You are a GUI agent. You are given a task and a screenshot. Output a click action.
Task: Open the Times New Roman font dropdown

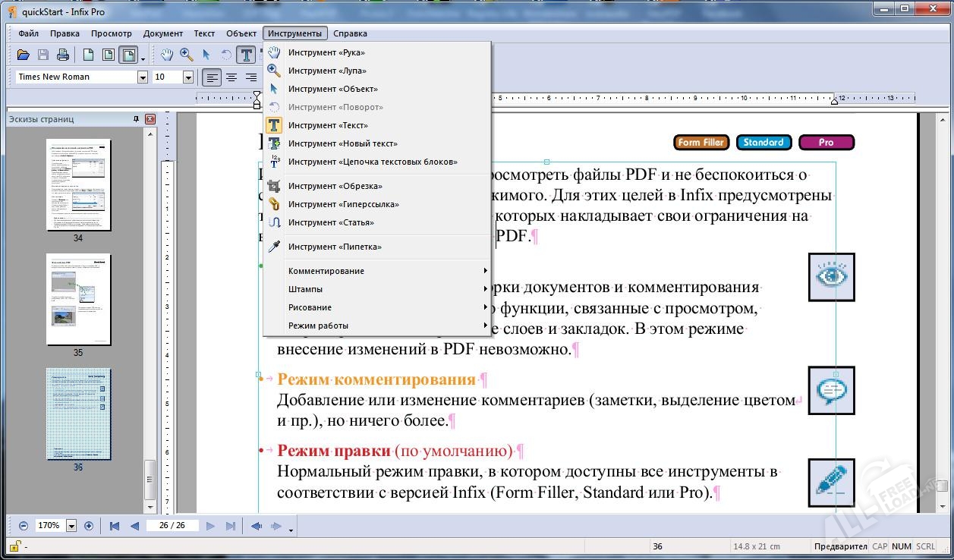tap(142, 77)
